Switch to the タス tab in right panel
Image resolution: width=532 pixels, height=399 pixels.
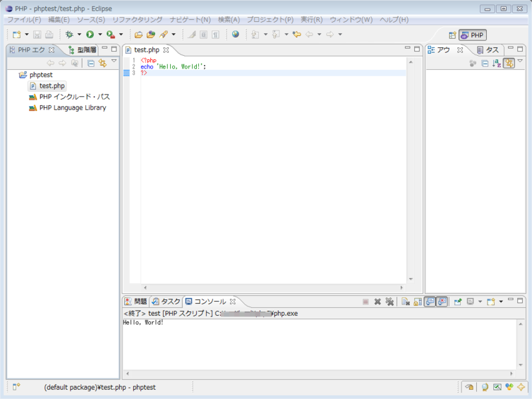click(x=488, y=50)
